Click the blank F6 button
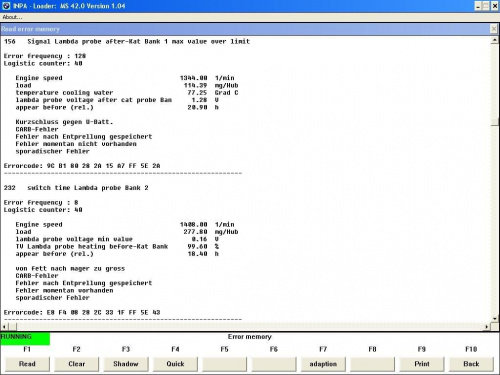The width and height of the screenshot is (500, 375). (274, 364)
